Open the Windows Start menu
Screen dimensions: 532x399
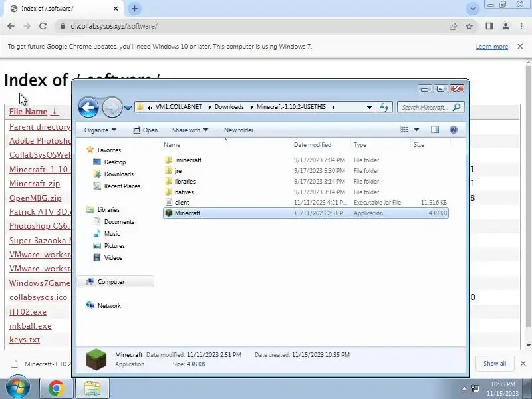(x=17, y=388)
